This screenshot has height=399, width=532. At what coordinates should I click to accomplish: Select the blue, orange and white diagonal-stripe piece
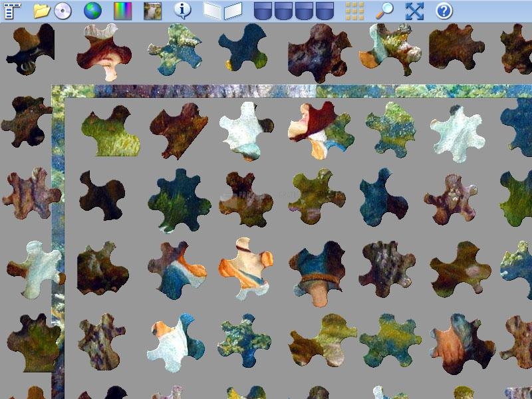(x=177, y=271)
